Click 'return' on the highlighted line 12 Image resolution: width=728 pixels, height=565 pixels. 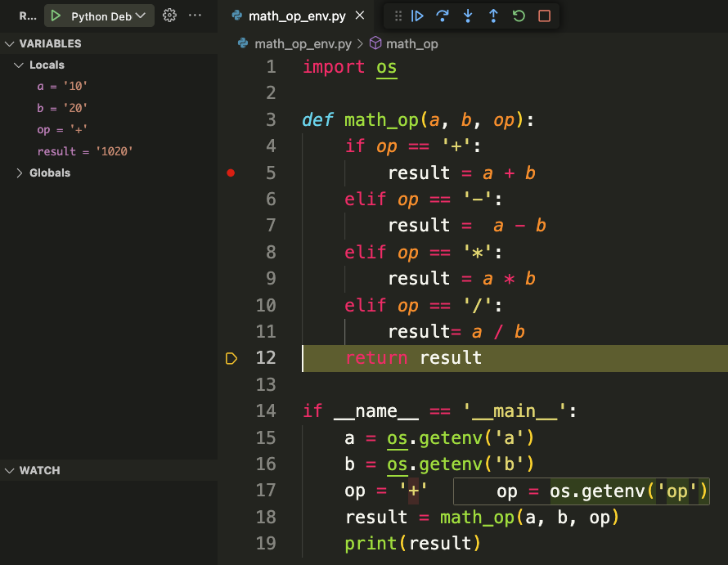click(x=376, y=358)
